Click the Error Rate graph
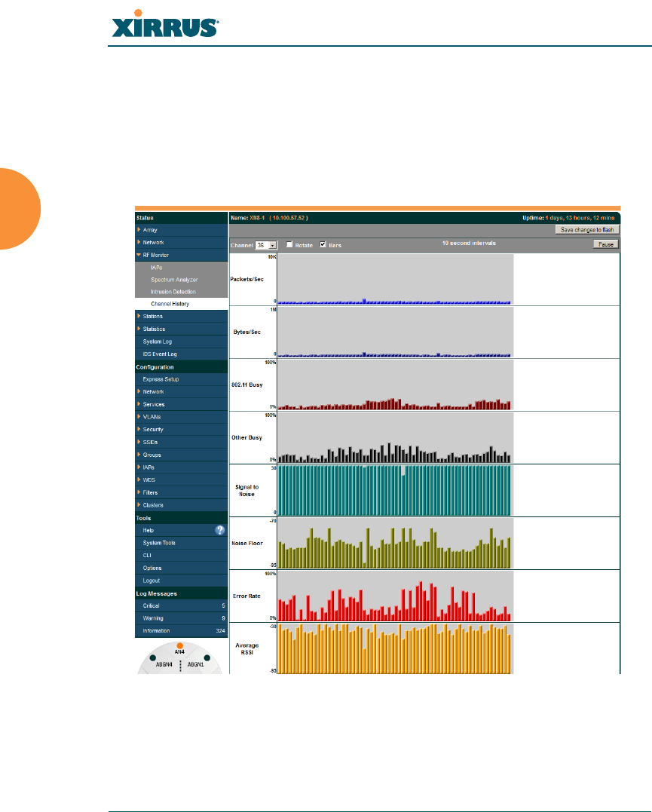Screen dimensions: 652x812 [396, 596]
